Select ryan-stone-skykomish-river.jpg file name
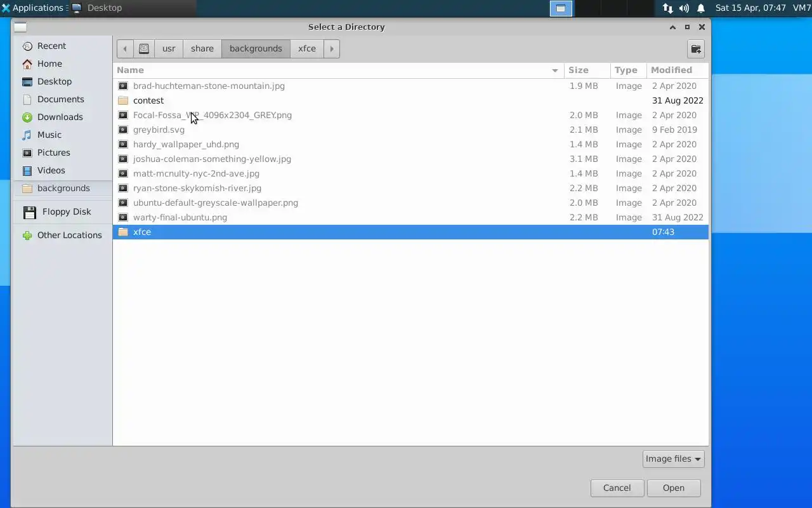812x508 pixels. (x=197, y=188)
